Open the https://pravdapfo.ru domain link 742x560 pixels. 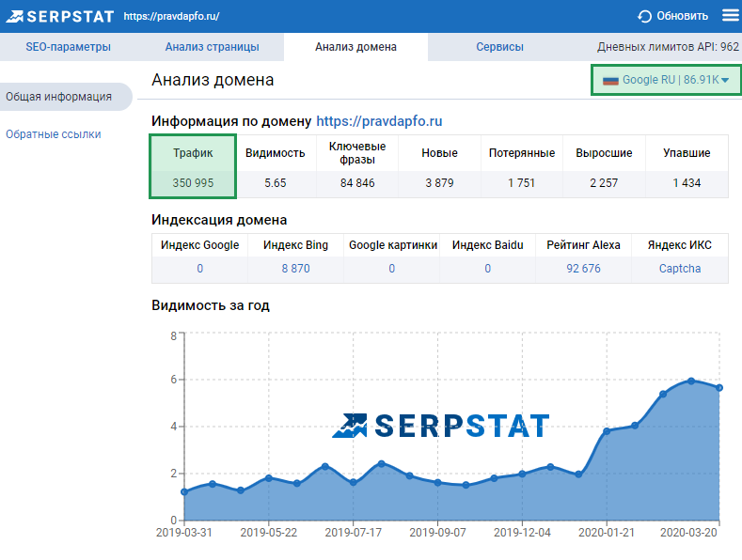pyautogui.click(x=379, y=121)
